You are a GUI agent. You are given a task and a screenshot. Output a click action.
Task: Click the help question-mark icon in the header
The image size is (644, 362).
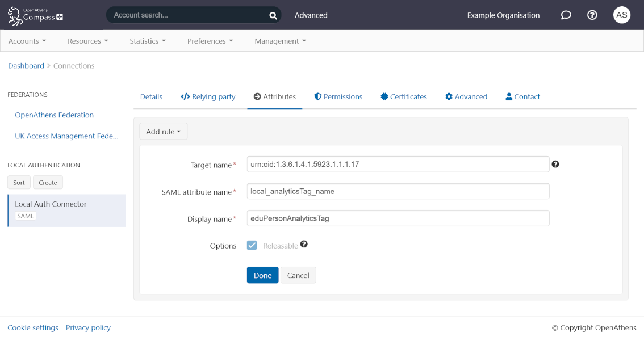click(592, 15)
